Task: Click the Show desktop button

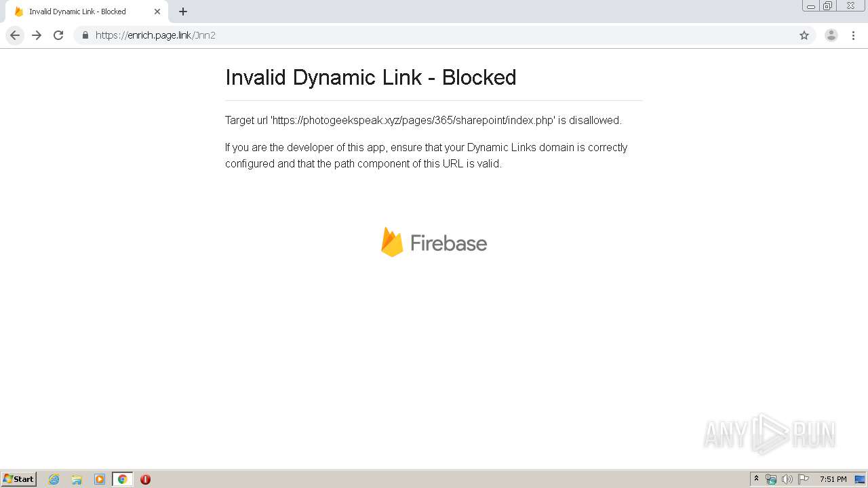Action: point(861,479)
